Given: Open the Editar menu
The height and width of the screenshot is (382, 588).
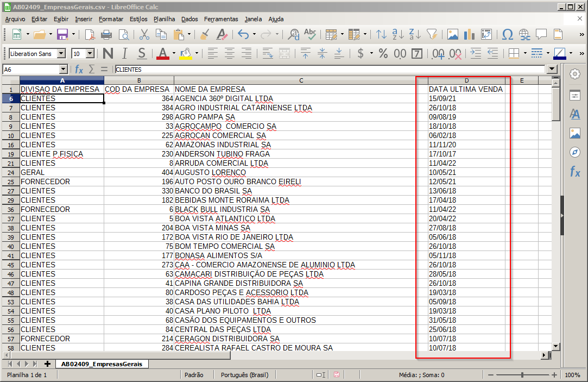Looking at the screenshot, I should pos(40,19).
